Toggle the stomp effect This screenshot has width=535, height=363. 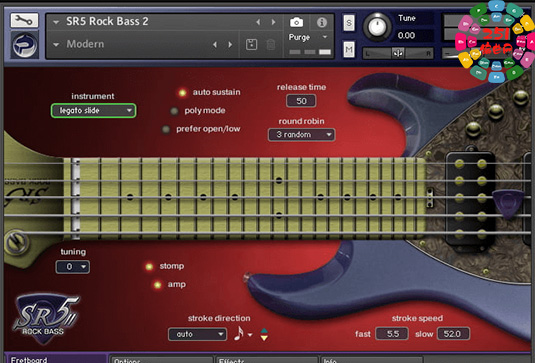pos(149,267)
